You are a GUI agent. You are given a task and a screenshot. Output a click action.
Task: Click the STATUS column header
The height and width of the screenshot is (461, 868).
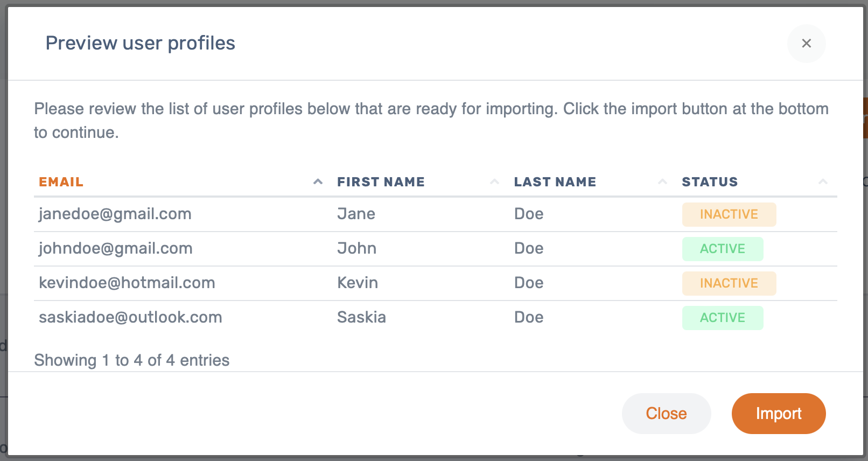tap(710, 182)
